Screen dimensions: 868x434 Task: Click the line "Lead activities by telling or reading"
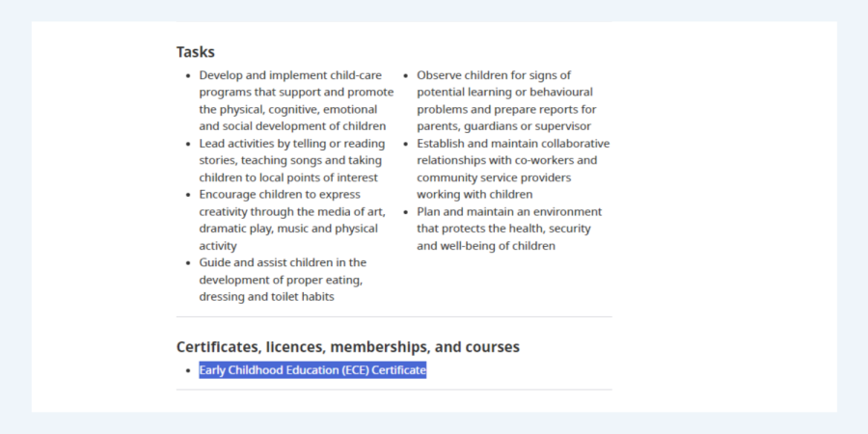[292, 144]
